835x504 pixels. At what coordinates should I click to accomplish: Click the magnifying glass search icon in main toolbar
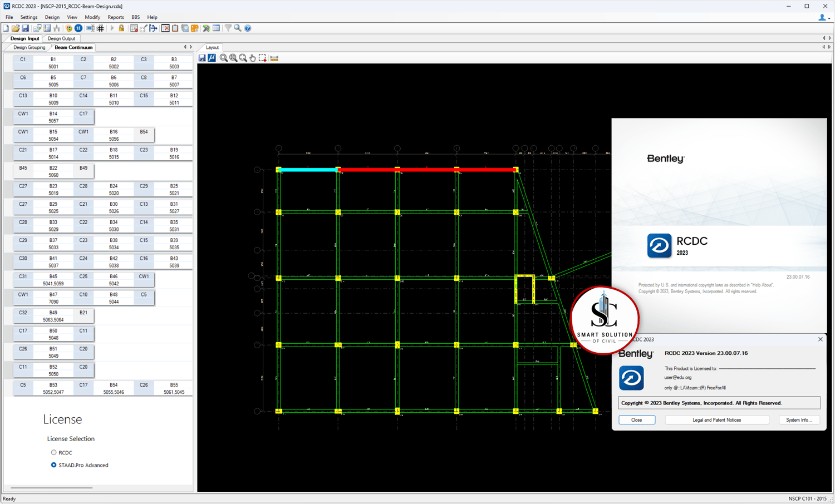tap(238, 28)
